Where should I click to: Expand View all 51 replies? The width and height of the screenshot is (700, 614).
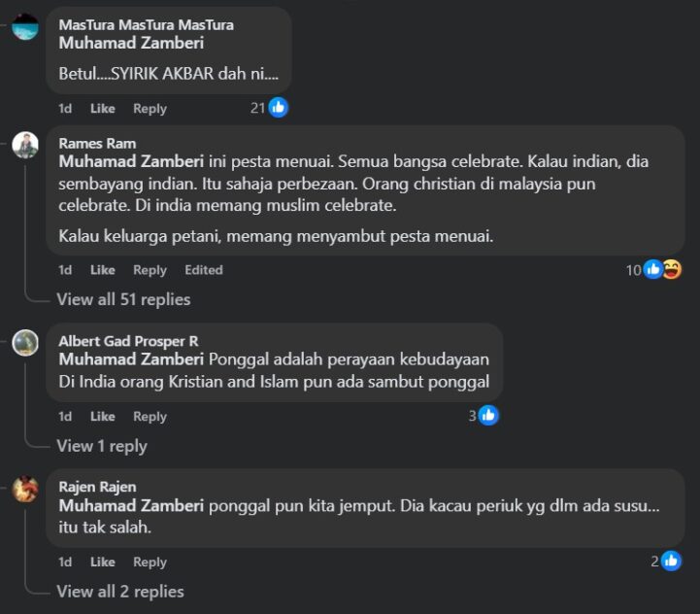[123, 299]
